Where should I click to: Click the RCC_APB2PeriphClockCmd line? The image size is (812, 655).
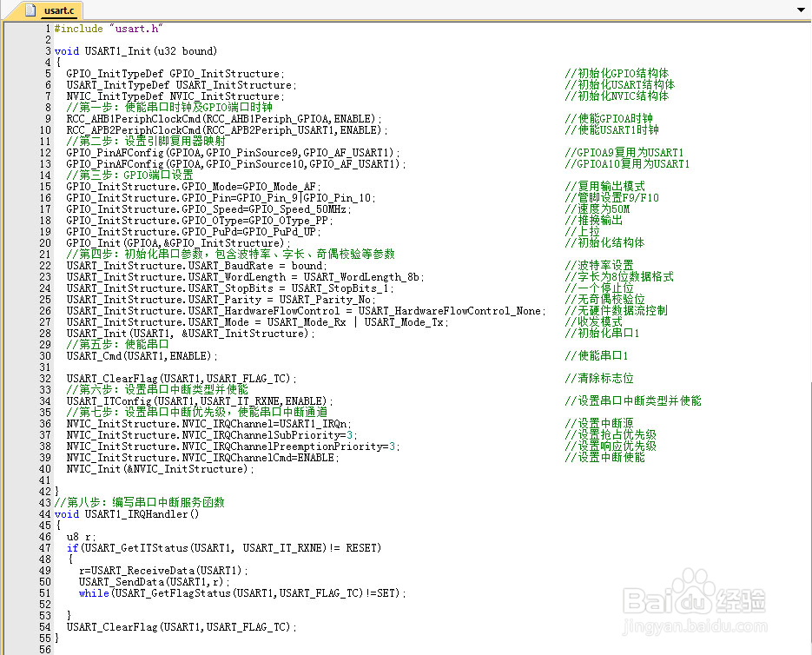228,130
